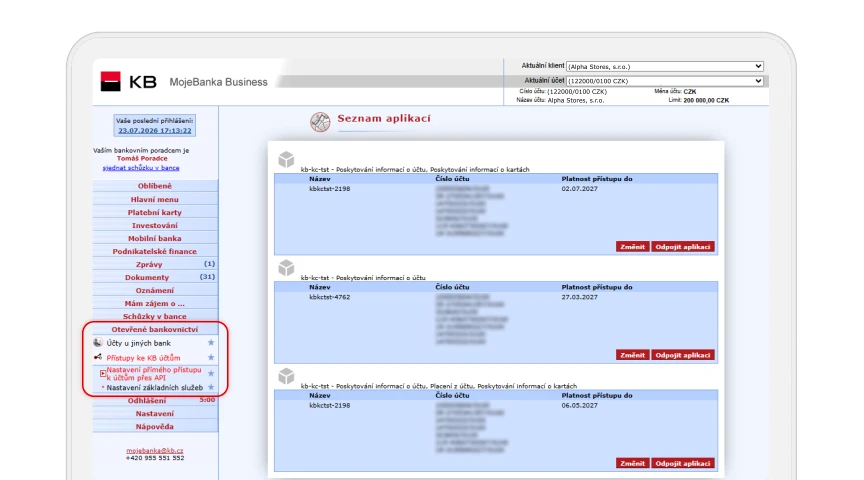
Task: Click Změnit for the application valid until 02.07.2027
Action: (632, 247)
